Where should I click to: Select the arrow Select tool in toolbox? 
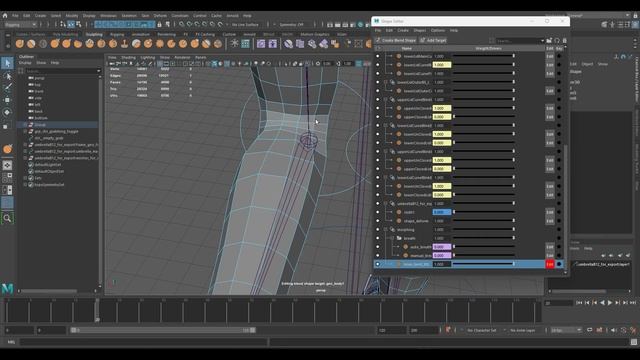(x=7, y=63)
